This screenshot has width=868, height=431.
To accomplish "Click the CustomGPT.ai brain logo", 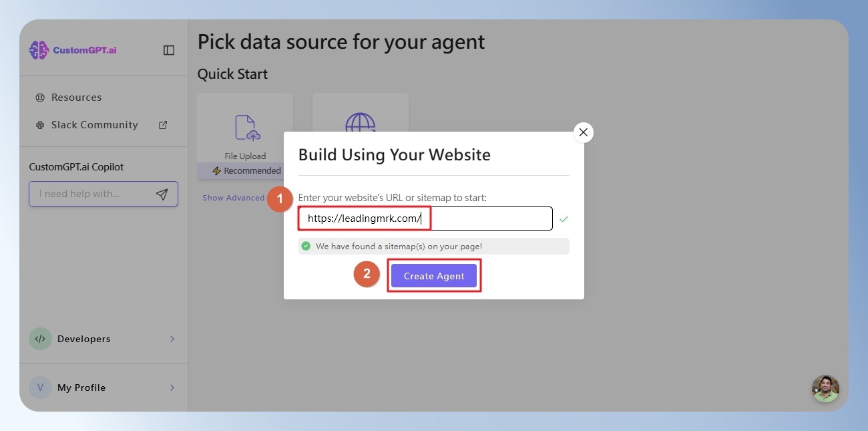I will [39, 50].
